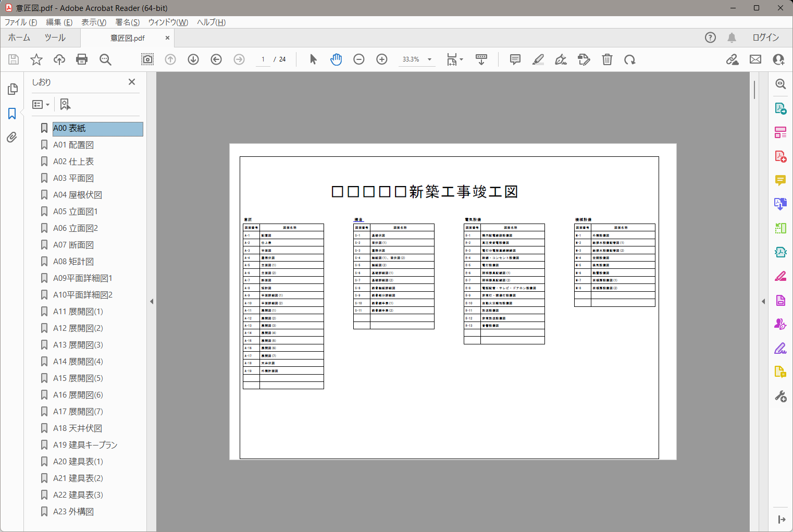Open the bookmark options dropdown

click(x=41, y=104)
